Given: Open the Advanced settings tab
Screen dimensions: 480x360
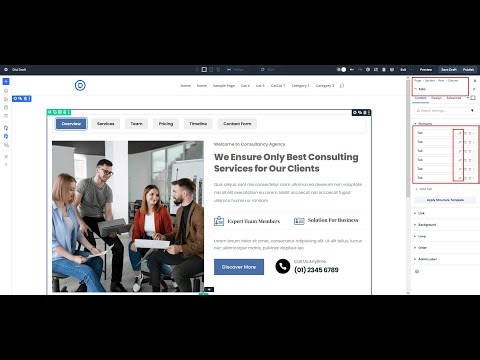Looking at the screenshot, I should pos(454,98).
